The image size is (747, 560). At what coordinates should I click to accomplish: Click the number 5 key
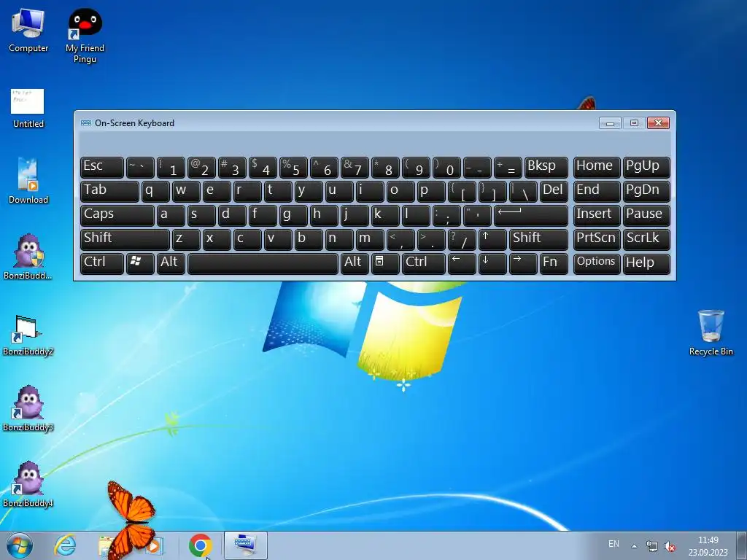[x=293, y=168]
